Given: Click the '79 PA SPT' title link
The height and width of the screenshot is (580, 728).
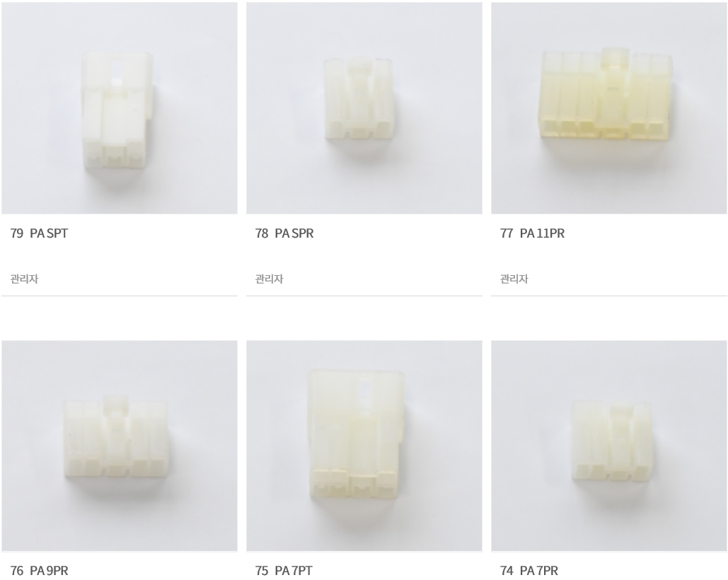Looking at the screenshot, I should pyautogui.click(x=39, y=233).
